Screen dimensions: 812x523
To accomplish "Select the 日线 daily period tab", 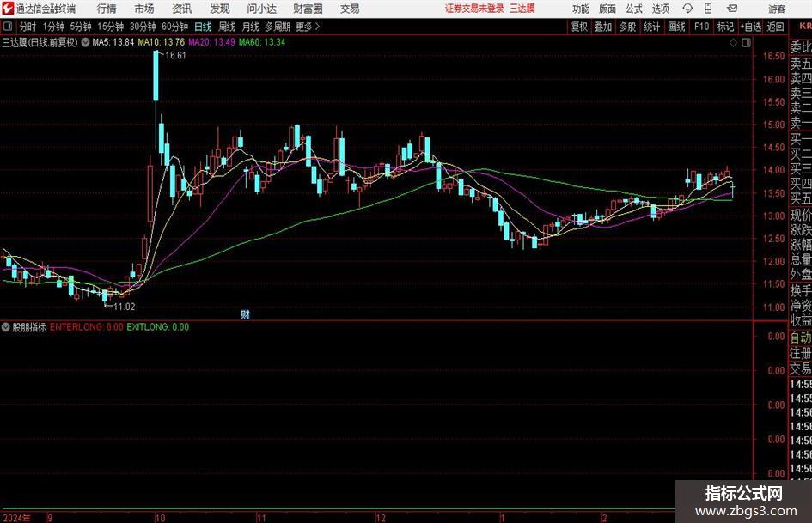I will 203,27.
